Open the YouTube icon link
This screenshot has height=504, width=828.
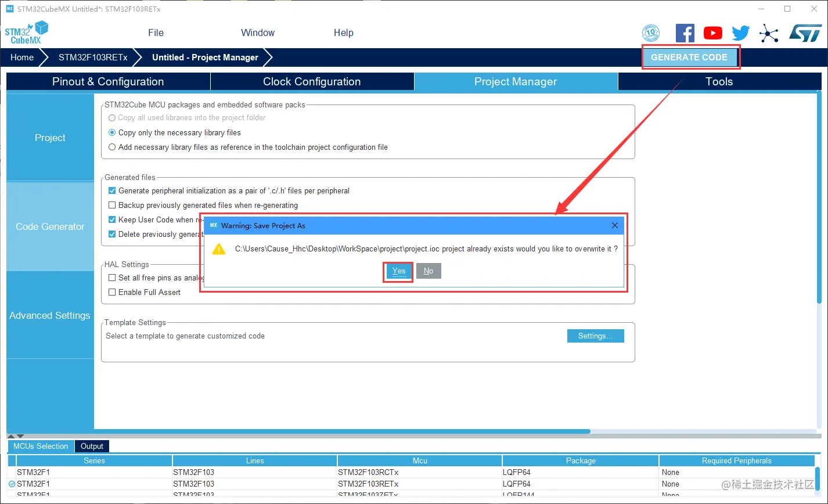713,33
